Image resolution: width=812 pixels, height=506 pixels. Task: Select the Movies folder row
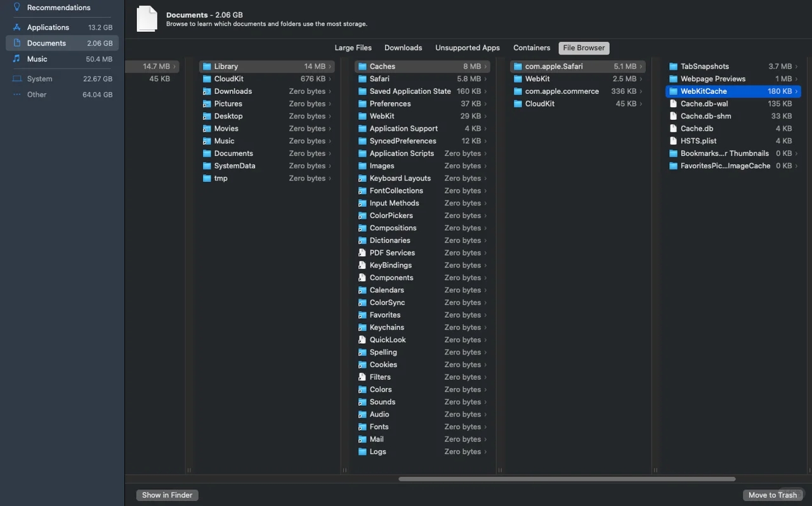(267, 129)
